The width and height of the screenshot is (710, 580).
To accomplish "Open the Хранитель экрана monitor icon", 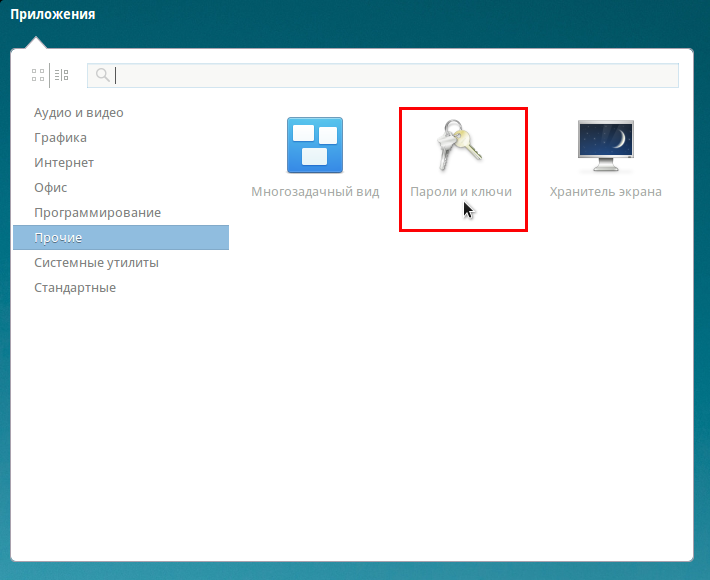I will pyautogui.click(x=606, y=146).
